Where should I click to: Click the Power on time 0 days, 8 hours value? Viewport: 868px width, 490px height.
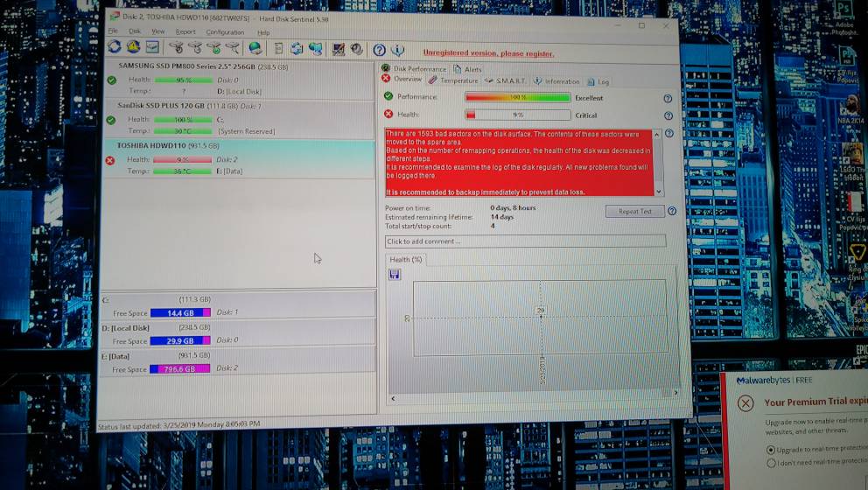513,208
